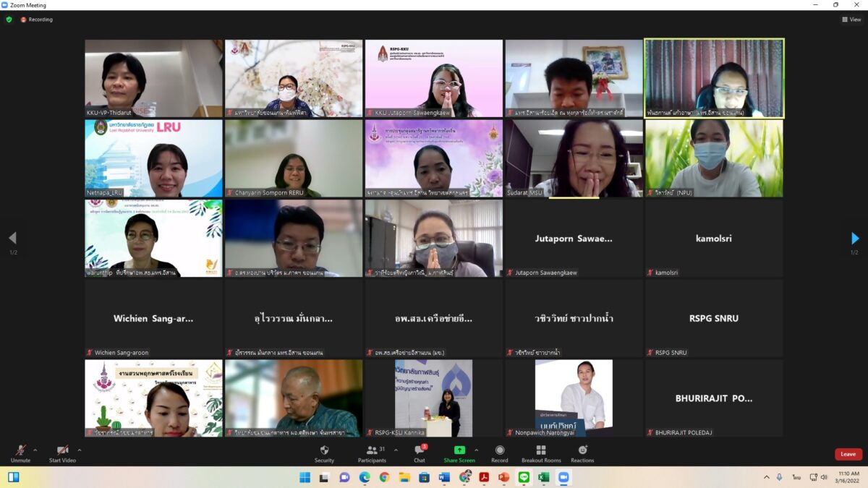
Task: Open Breakout Rooms
Action: (541, 453)
